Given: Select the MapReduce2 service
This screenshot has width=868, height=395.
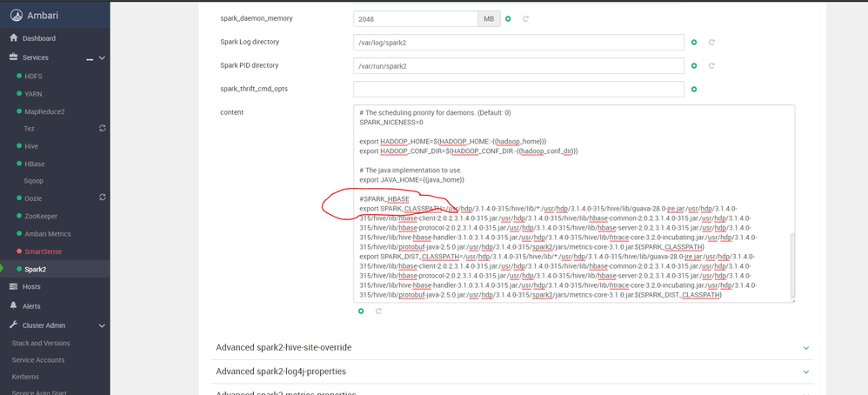Looking at the screenshot, I should pyautogui.click(x=45, y=111).
